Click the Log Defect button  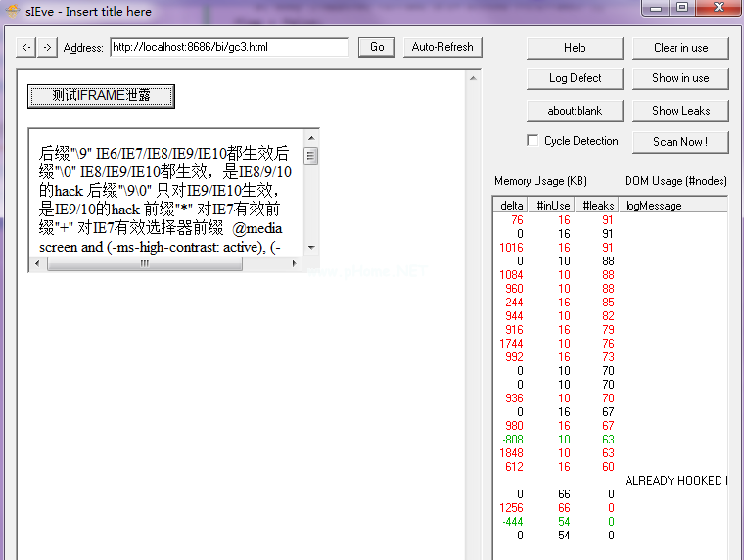click(x=575, y=78)
